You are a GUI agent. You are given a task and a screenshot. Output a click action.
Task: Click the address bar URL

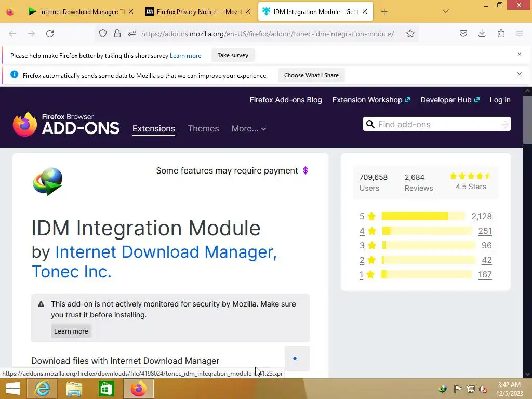(268, 34)
